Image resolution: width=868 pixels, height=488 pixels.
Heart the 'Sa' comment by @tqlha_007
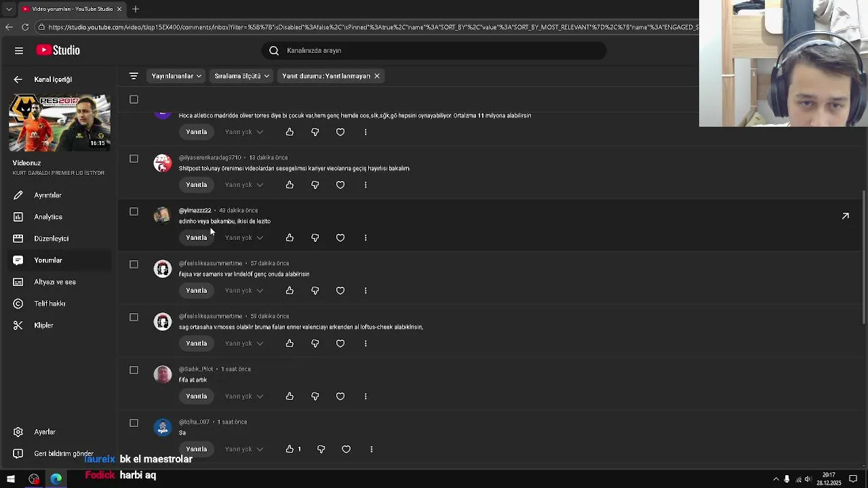pyautogui.click(x=347, y=449)
